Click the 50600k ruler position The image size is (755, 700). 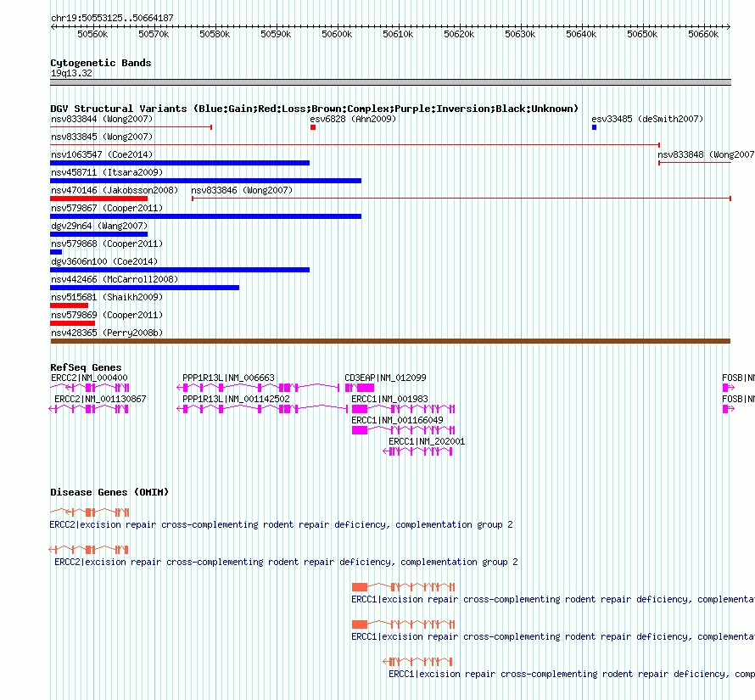pos(337,34)
